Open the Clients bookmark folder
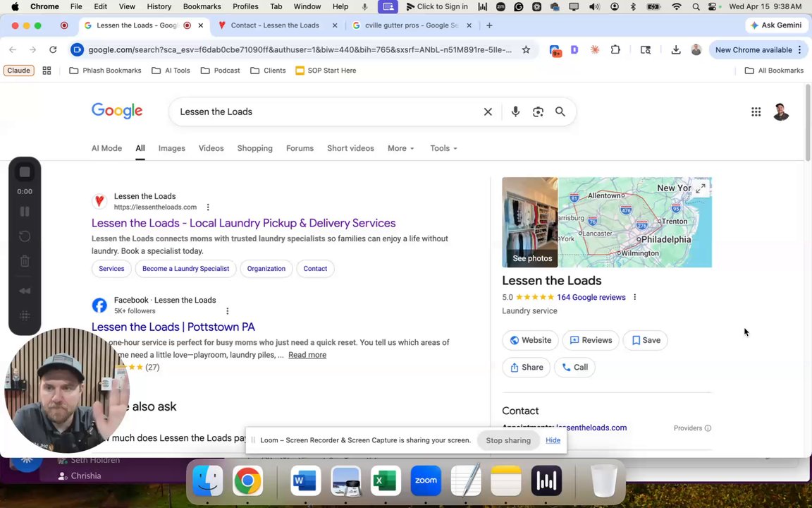This screenshot has width=812, height=508. 269,71
